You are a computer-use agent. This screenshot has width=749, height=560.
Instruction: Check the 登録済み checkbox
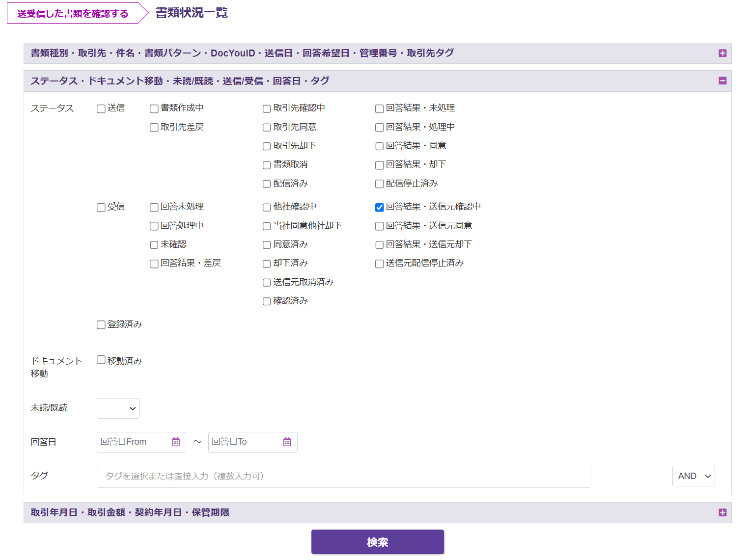[x=101, y=325]
